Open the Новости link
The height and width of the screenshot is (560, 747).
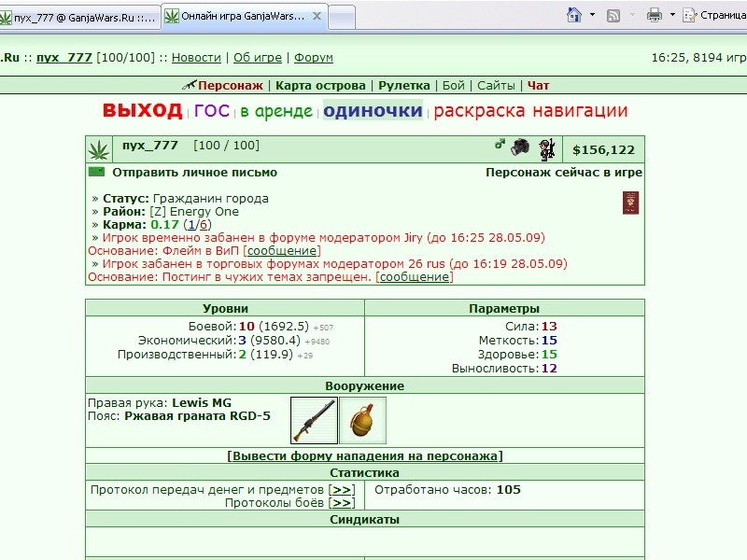196,58
